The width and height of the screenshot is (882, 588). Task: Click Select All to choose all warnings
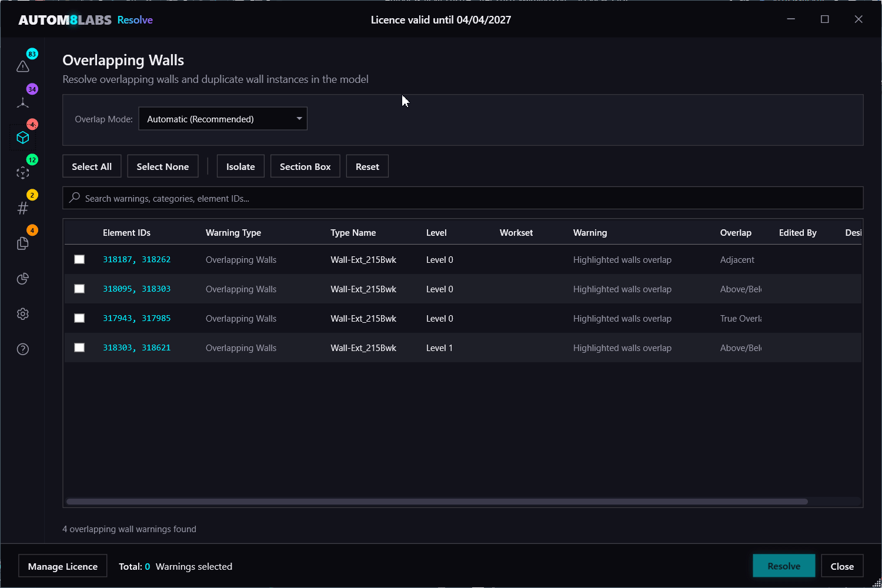(x=92, y=166)
